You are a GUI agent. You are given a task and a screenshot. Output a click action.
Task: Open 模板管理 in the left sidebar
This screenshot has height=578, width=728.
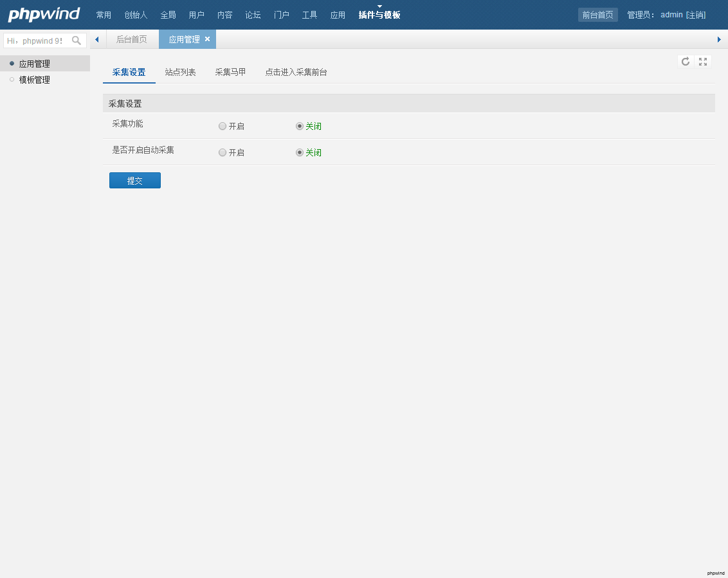35,80
